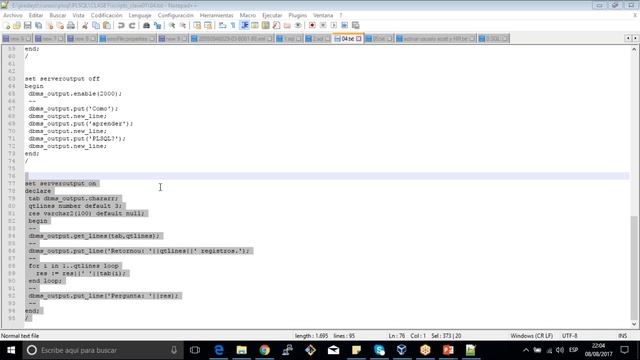Viewport: 640px width, 360px height.
Task: Open the Ventana menu
Action: (x=323, y=15)
